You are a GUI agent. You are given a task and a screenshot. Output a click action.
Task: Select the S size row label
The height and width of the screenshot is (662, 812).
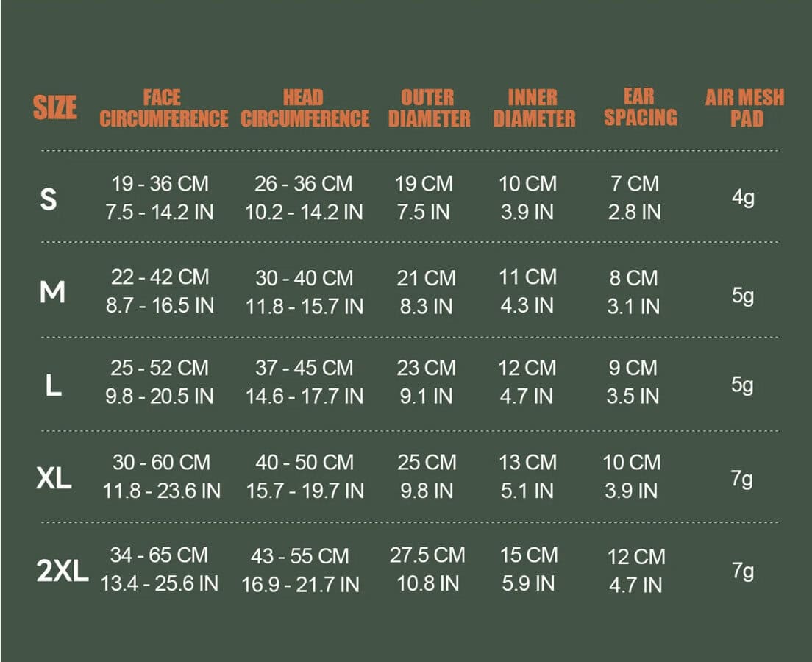49,199
